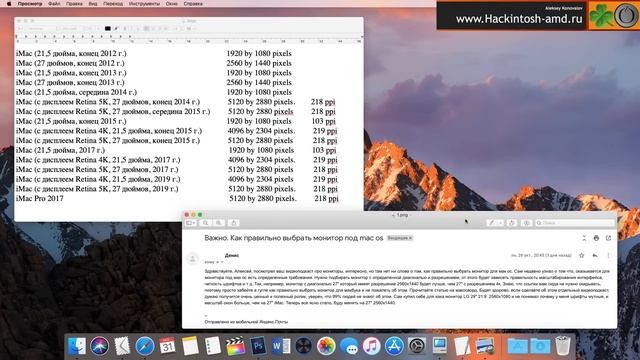This screenshot has height=360, width=640.
Task: Remove the Входящие label tag
Action: coord(410,238)
